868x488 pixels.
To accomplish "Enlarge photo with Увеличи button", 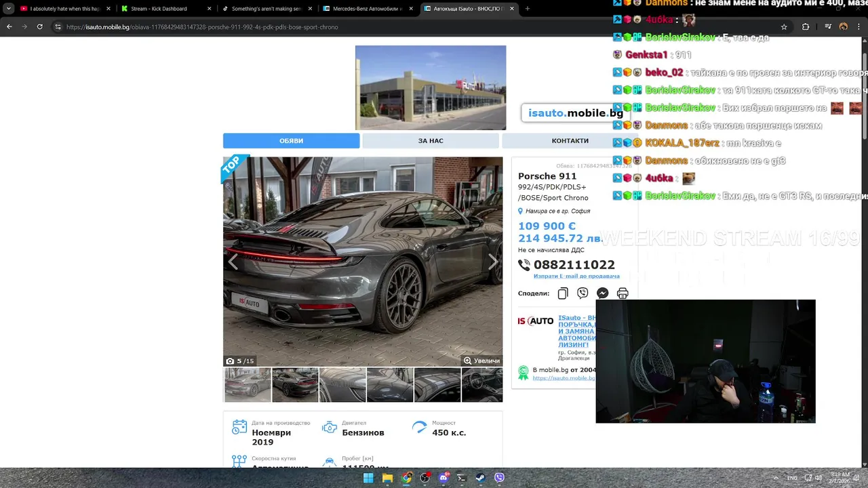I will tap(481, 361).
